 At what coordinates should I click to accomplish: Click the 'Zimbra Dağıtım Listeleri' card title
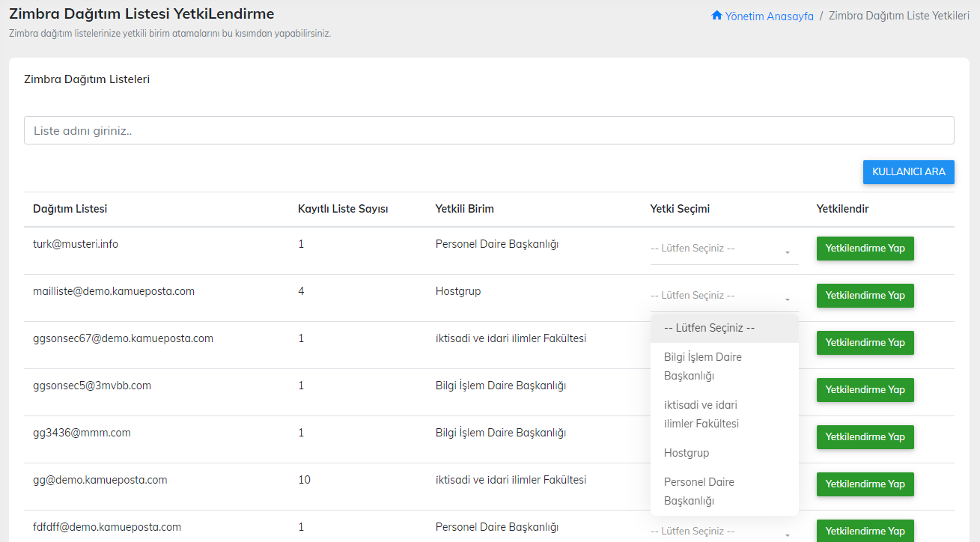pyautogui.click(x=87, y=79)
